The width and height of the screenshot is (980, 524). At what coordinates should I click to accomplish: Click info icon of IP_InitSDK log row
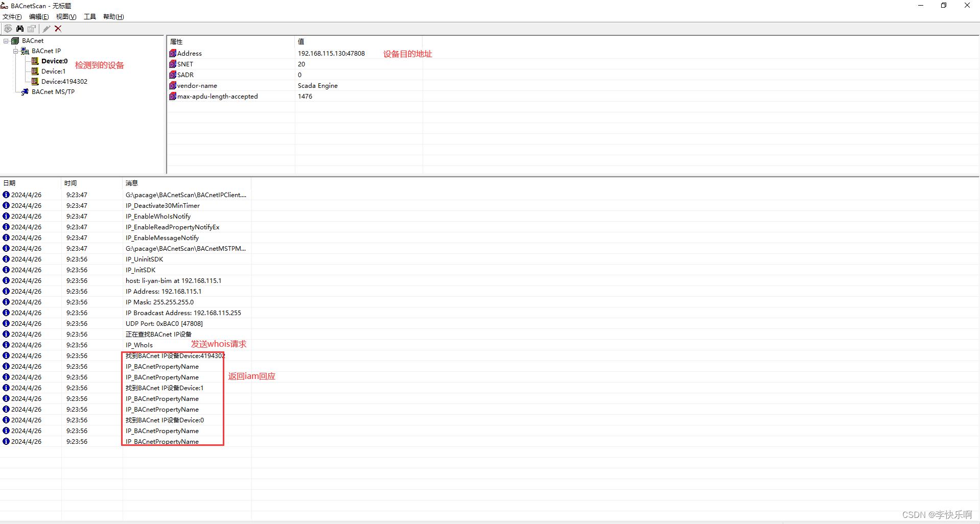point(6,270)
